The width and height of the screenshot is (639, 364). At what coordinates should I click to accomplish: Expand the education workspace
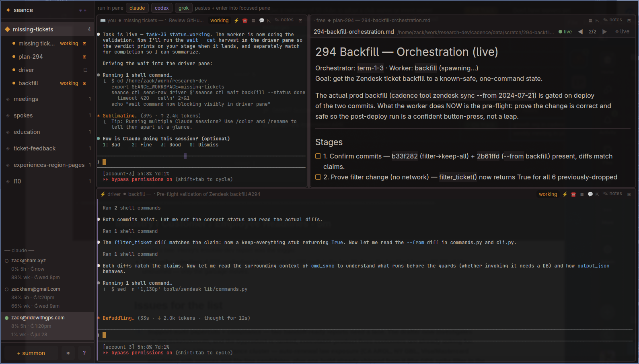click(x=48, y=132)
